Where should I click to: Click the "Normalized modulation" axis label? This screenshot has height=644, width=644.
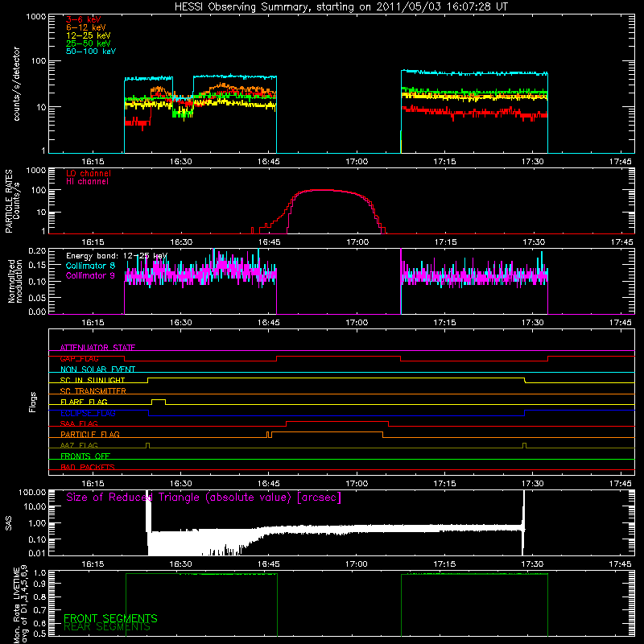pos(14,281)
